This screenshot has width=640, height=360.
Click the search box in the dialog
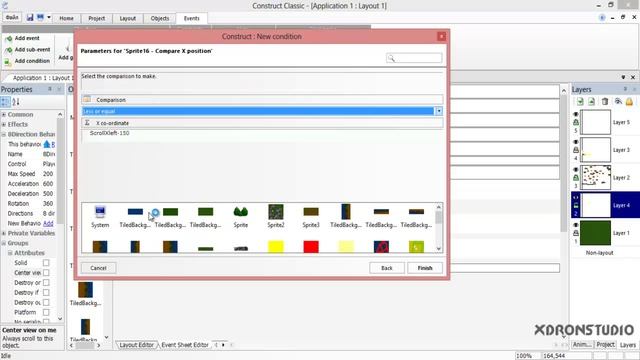click(x=414, y=58)
